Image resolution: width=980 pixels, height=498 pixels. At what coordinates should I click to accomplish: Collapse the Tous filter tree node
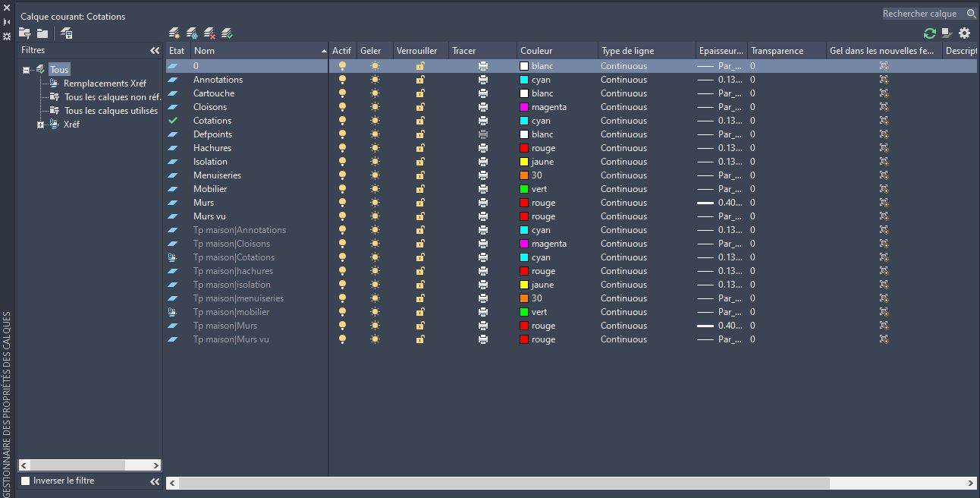point(27,70)
